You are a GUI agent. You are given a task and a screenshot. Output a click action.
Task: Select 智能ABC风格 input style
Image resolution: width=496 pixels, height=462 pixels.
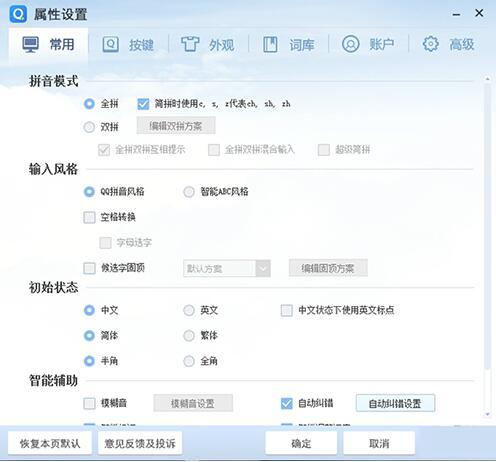[x=189, y=192]
